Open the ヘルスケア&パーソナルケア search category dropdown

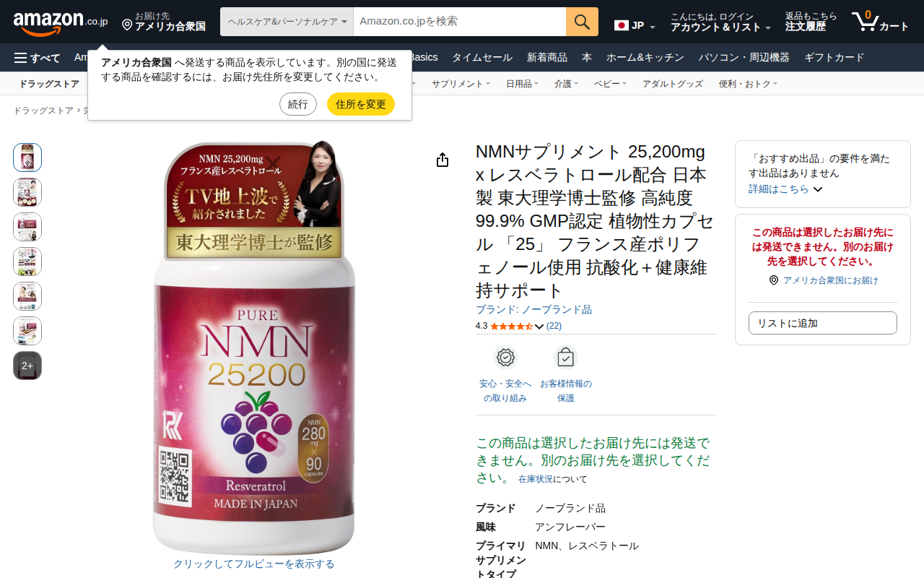[287, 22]
